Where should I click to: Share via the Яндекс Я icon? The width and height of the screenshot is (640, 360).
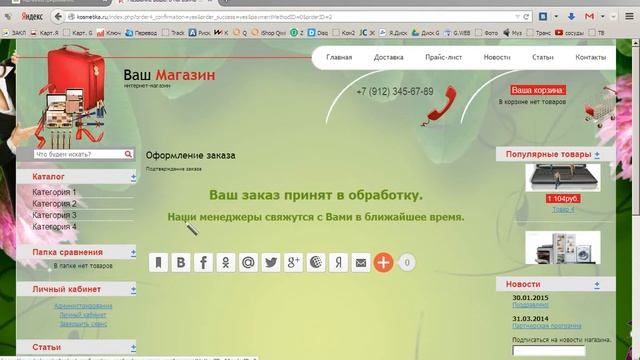click(338, 262)
